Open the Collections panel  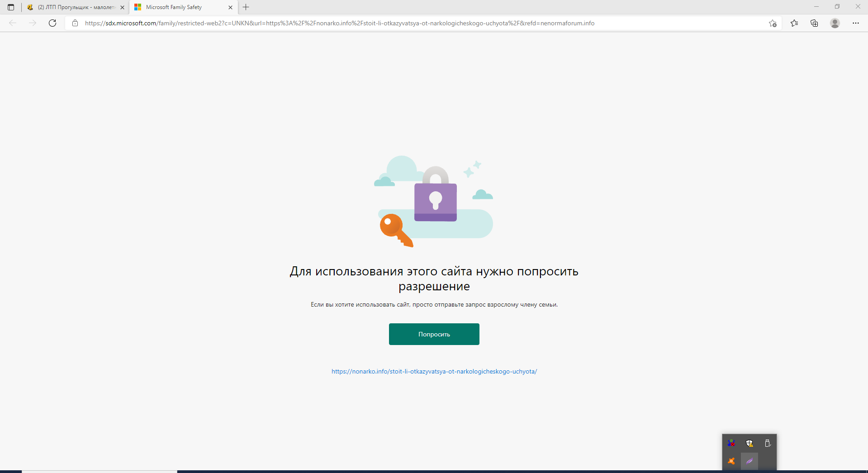click(x=814, y=23)
